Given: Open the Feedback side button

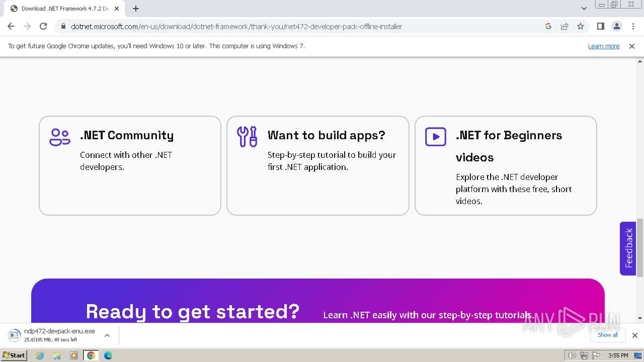Looking at the screenshot, I should (x=628, y=248).
